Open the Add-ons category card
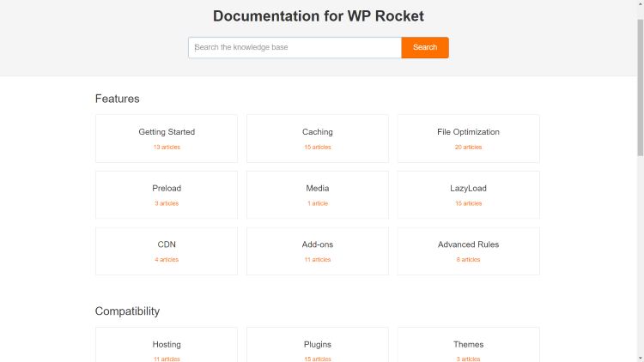Screen dimensions: 644x362 pos(318,251)
